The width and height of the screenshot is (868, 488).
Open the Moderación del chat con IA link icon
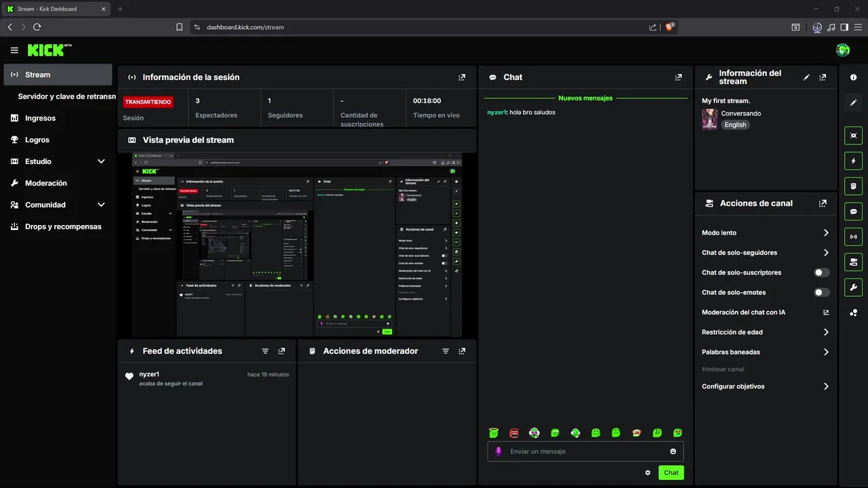point(826,312)
